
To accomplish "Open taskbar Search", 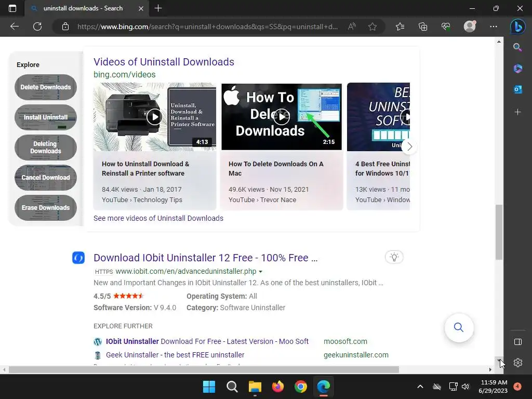I will coord(232,387).
